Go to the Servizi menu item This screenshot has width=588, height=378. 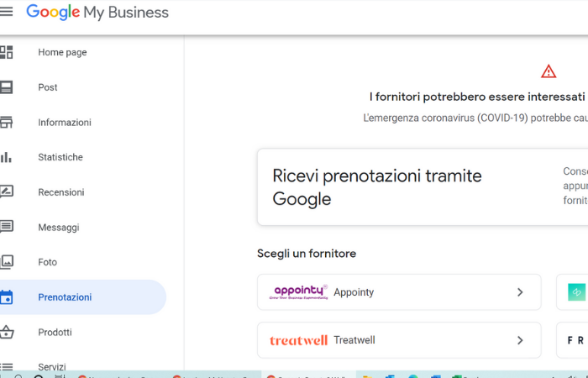tap(52, 366)
